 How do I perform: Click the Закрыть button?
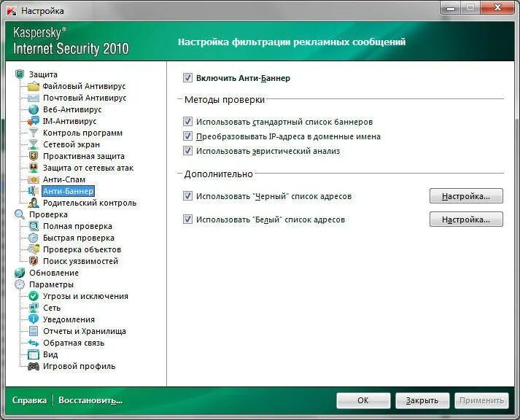(x=422, y=400)
